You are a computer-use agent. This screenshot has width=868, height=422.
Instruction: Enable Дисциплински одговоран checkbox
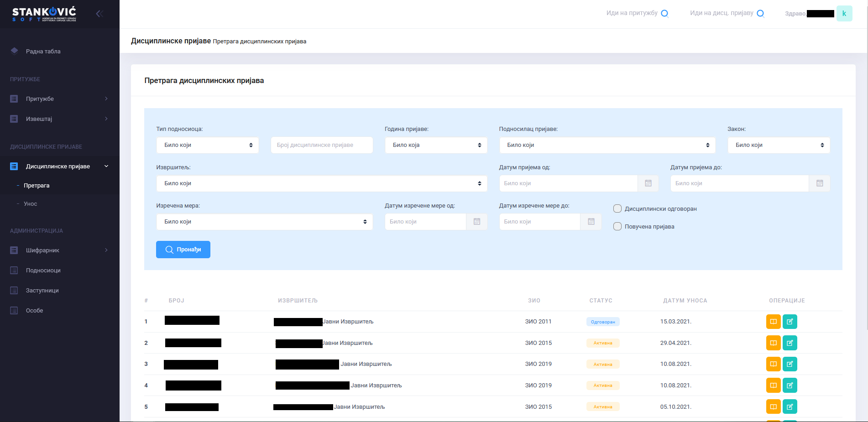pos(617,209)
